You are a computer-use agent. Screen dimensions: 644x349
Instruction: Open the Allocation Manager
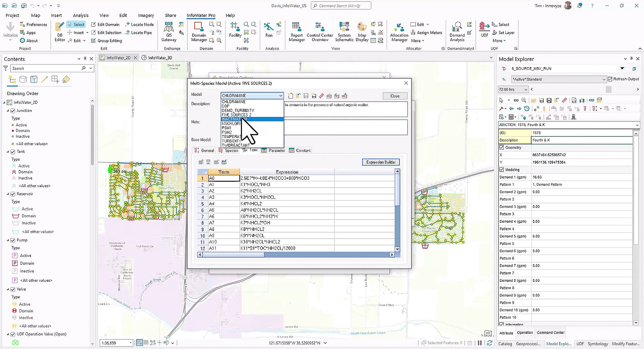point(399,32)
